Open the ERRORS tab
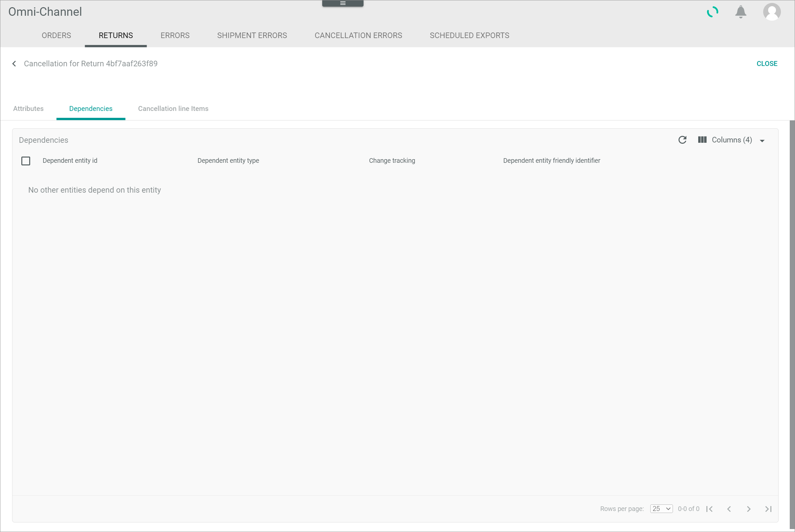 coord(175,35)
